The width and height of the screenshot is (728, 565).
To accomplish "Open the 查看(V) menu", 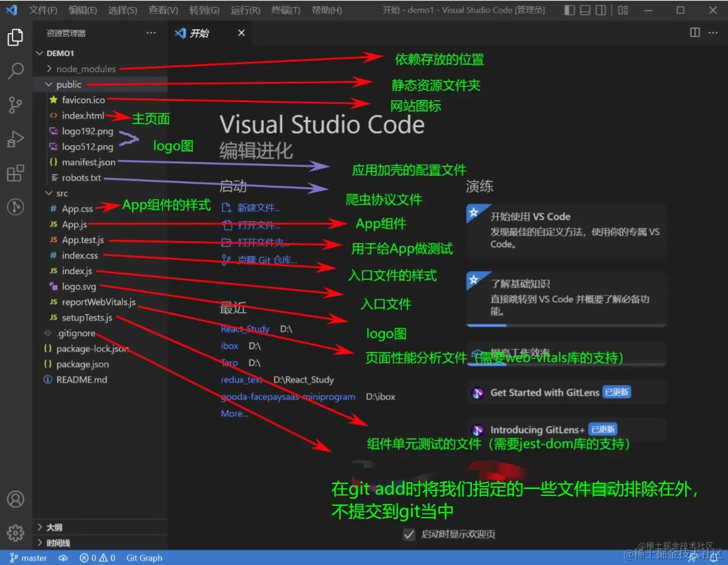I will pos(163,10).
